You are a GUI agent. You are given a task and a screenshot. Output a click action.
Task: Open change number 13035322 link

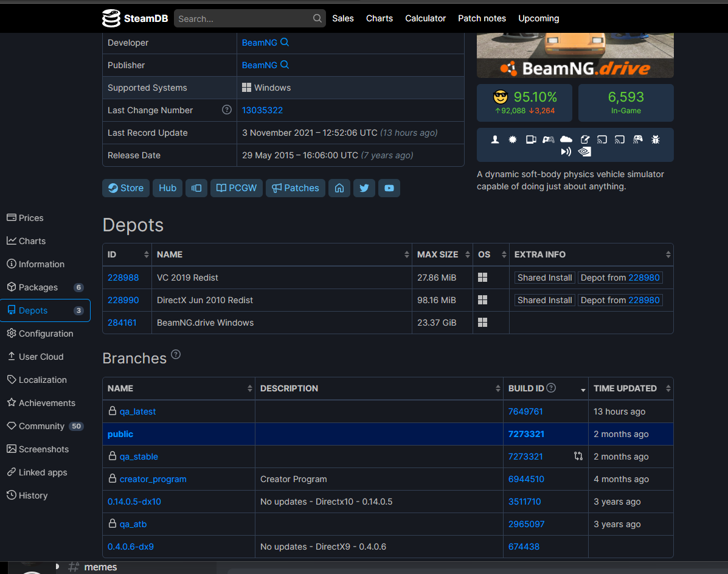tap(262, 110)
